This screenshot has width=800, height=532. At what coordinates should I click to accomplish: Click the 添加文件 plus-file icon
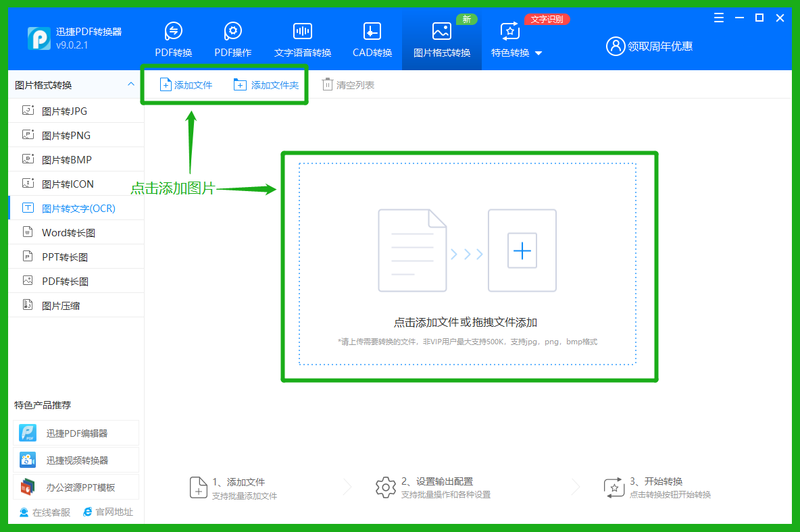click(x=166, y=84)
